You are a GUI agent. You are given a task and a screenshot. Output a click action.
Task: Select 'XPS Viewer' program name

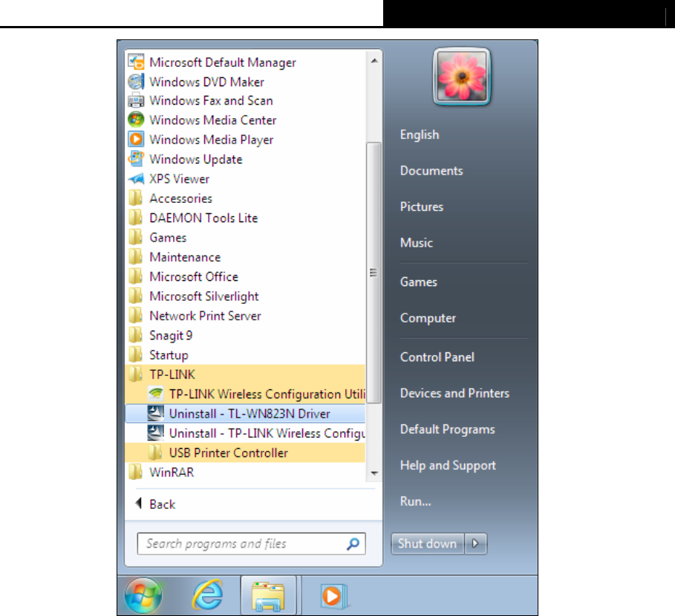(x=179, y=178)
